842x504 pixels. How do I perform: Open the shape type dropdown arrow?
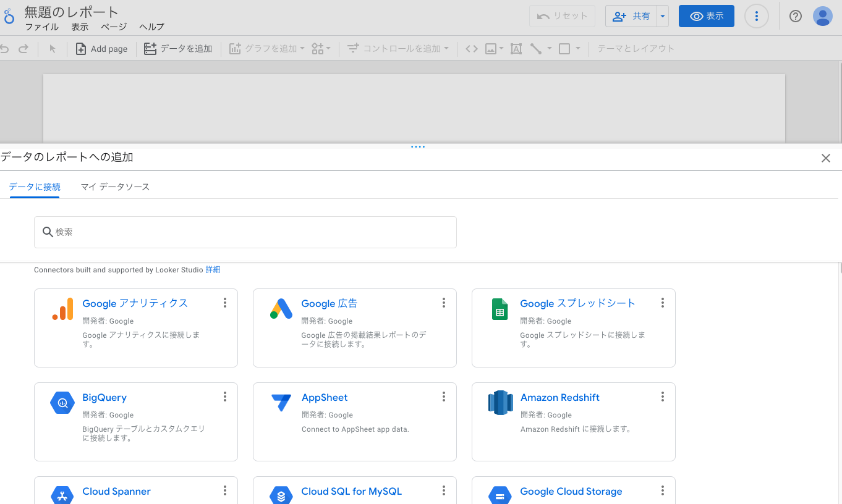tap(578, 49)
